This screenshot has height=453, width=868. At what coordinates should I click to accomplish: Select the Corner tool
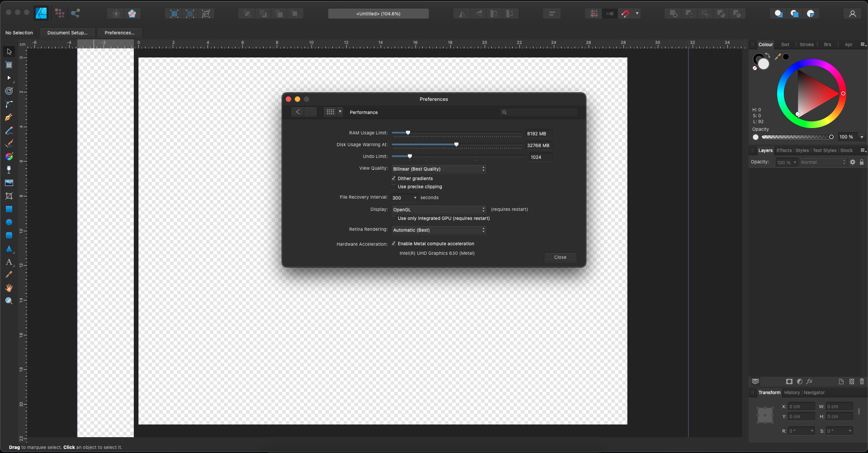9,104
